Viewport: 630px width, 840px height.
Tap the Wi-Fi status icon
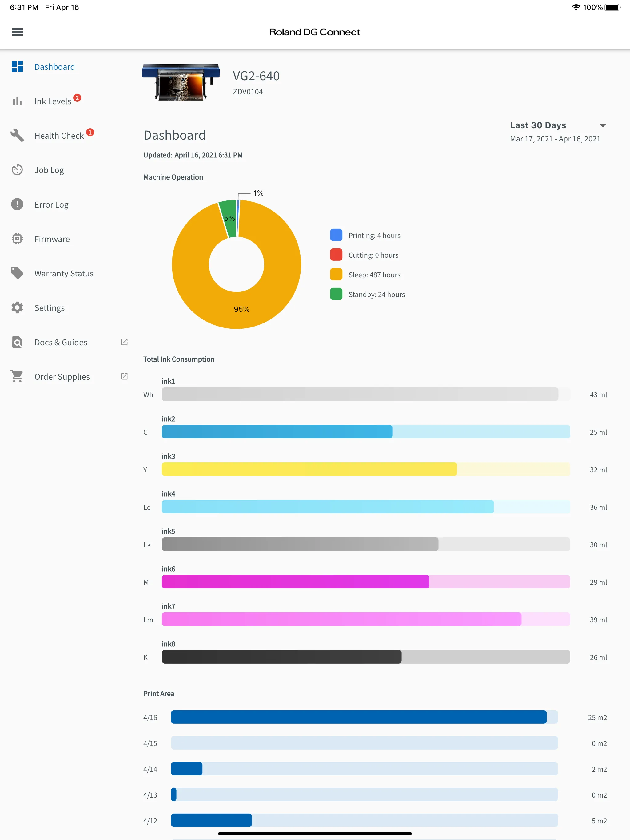(576, 7)
